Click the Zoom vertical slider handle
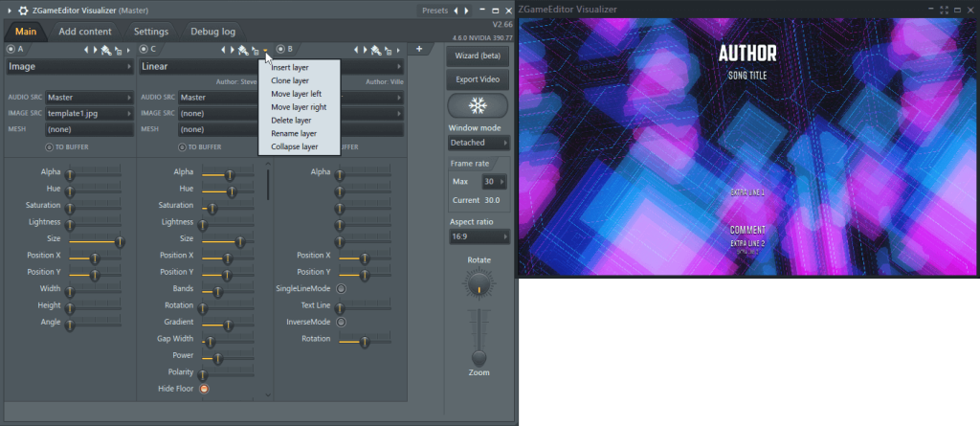 pyautogui.click(x=477, y=358)
